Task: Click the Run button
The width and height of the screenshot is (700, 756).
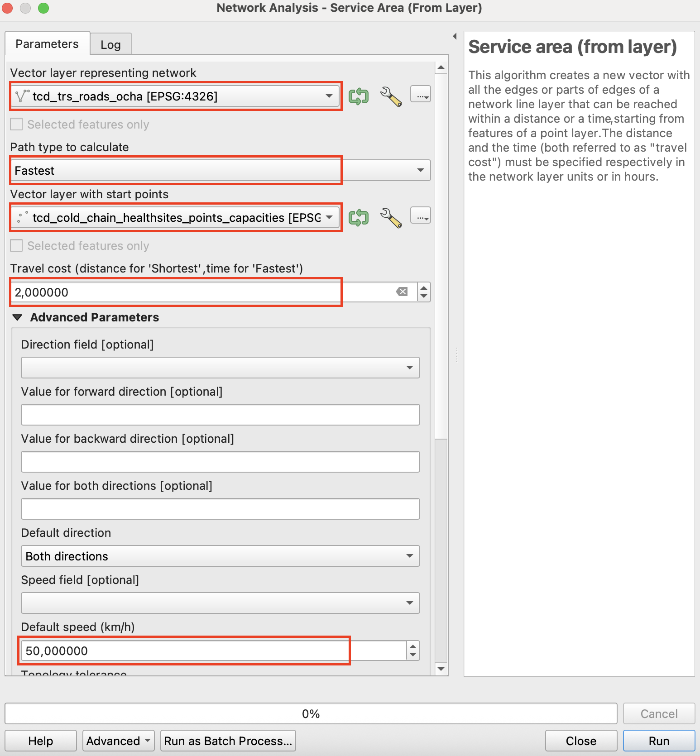Action: pyautogui.click(x=658, y=741)
